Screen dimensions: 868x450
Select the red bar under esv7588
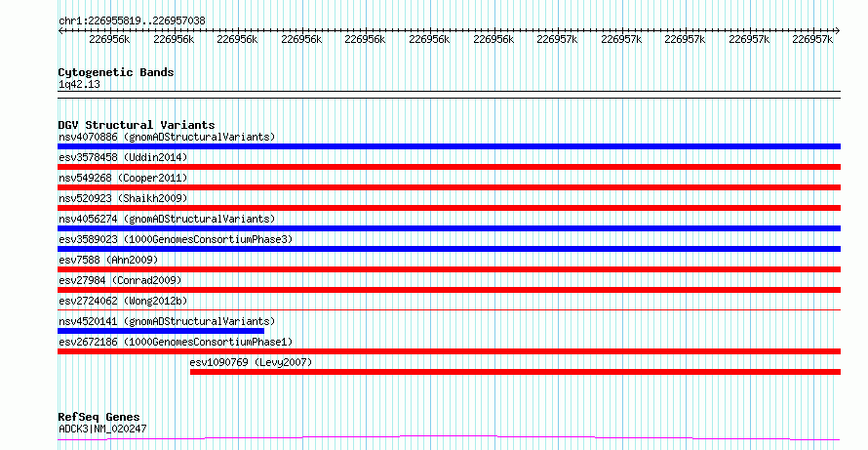[x=449, y=269]
